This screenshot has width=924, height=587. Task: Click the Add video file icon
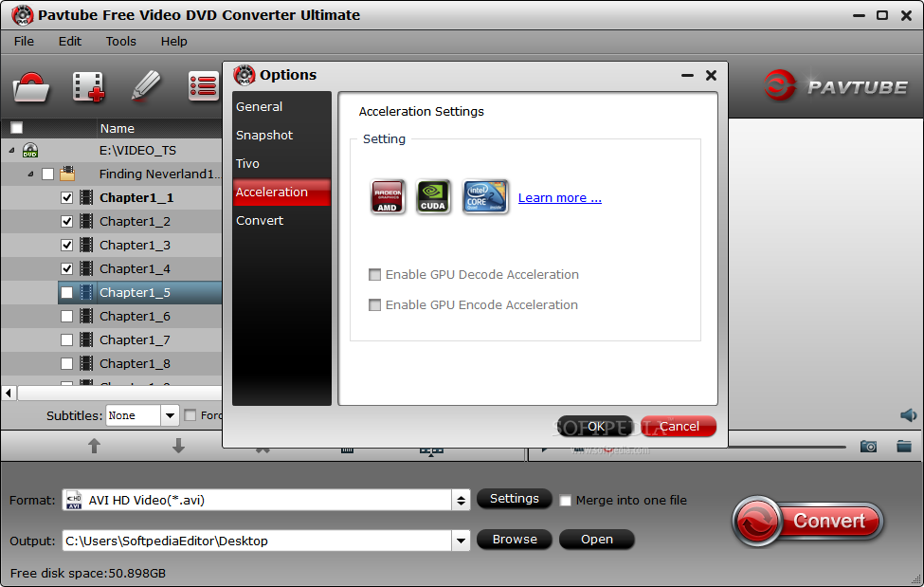click(x=88, y=86)
